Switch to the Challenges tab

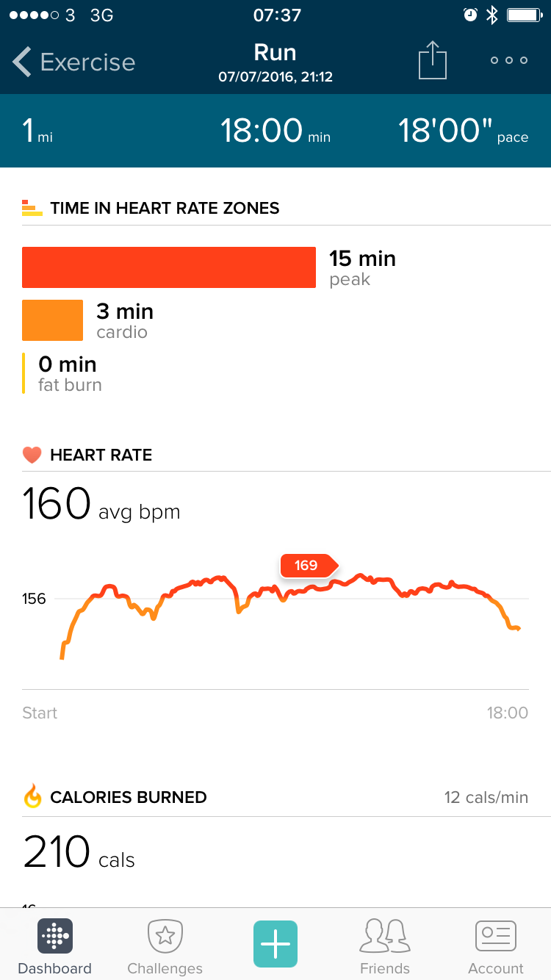165,946
